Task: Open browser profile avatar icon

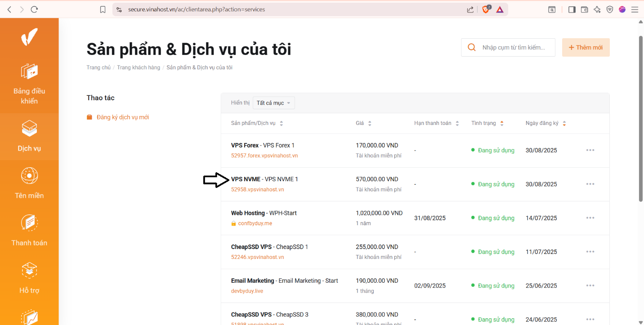Action: (x=622, y=9)
